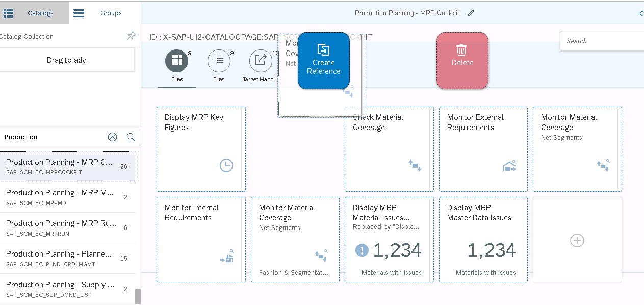Open the Monitor External Requirements tile

point(483,149)
